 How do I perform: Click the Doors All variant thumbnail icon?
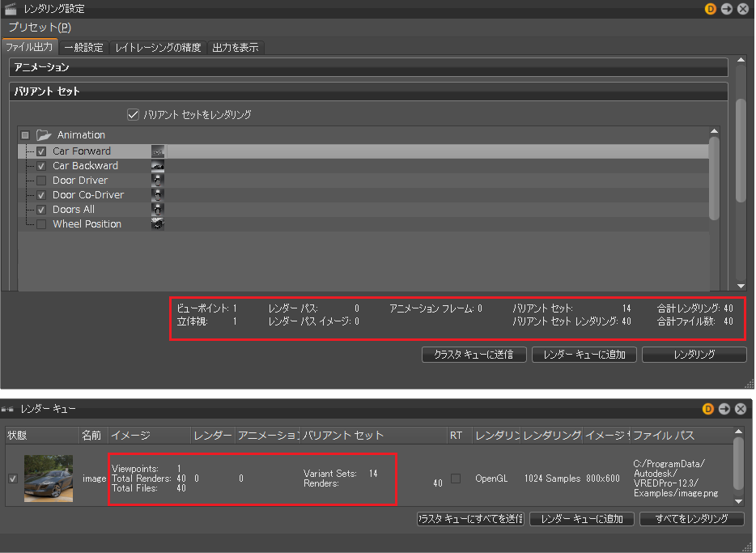pyautogui.click(x=158, y=209)
